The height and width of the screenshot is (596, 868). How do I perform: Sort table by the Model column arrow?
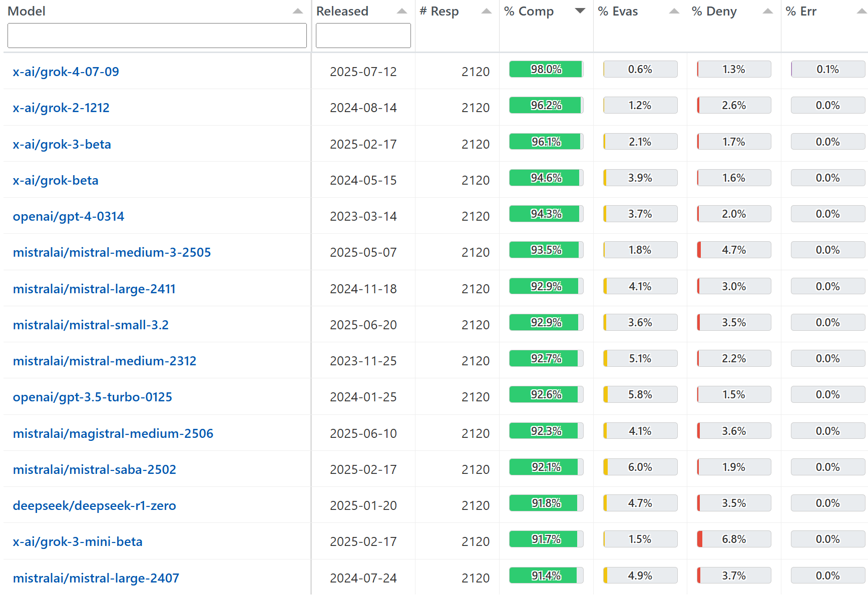(x=298, y=11)
